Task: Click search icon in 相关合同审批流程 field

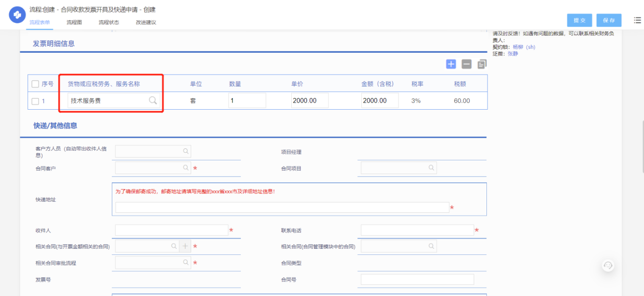Action: pos(186,262)
